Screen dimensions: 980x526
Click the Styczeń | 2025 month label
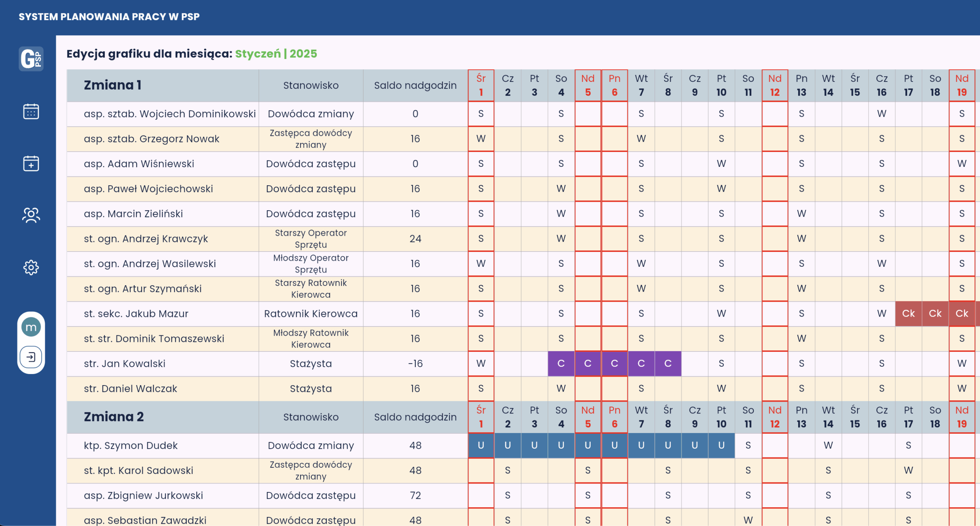coord(276,54)
